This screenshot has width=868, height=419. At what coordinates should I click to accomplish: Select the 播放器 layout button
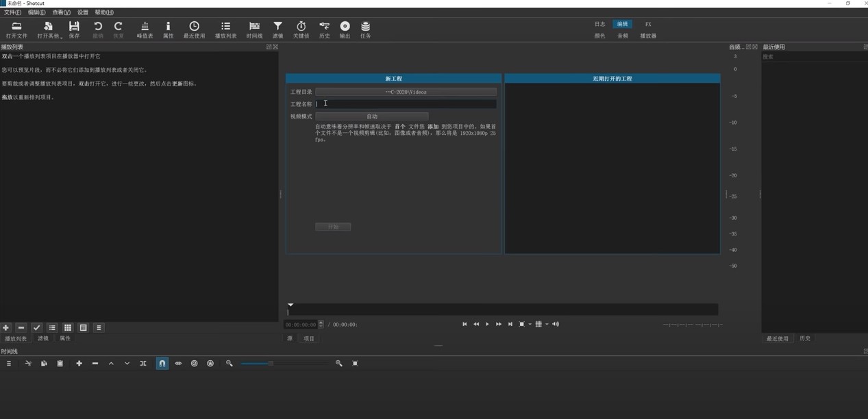648,36
